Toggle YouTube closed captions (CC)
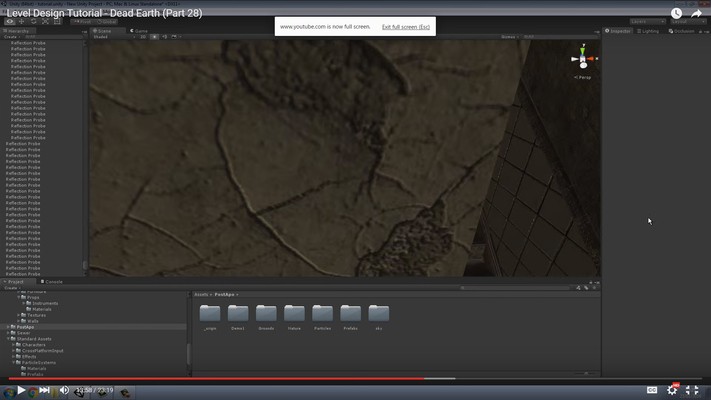711x400 pixels. click(652, 390)
